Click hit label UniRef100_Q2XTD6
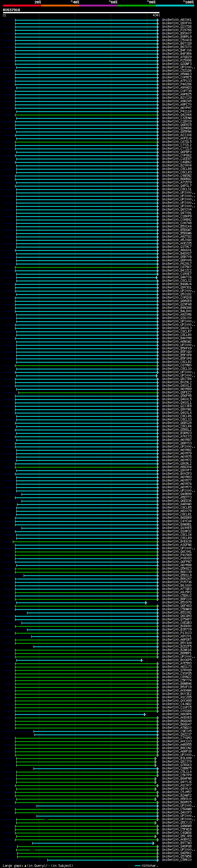Viewport: 197px width, 868px height. (x=176, y=26)
